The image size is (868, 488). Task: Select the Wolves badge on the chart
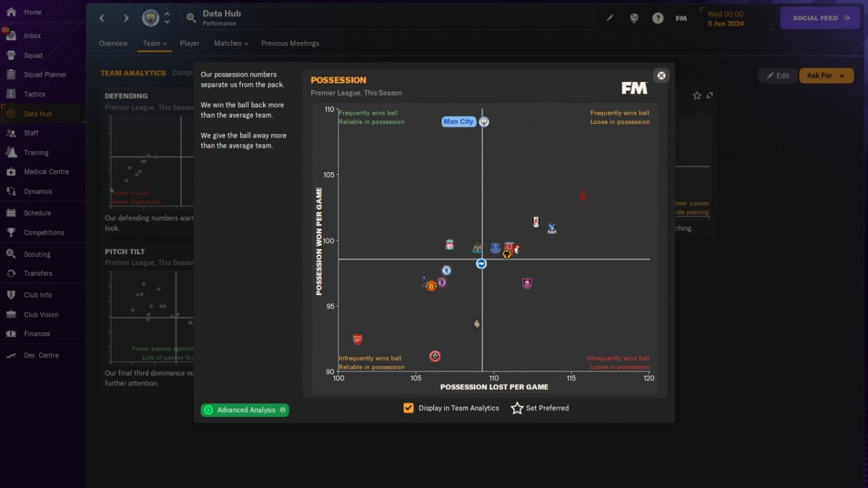pyautogui.click(x=507, y=253)
